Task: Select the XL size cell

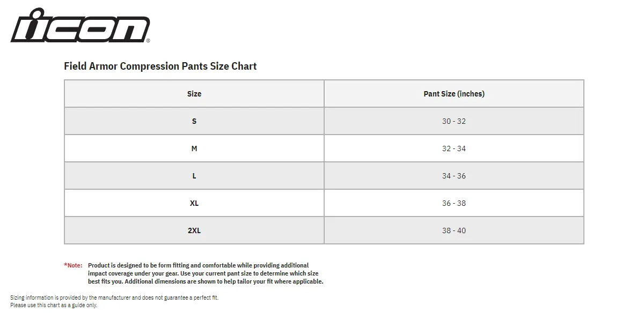Action: coord(194,203)
